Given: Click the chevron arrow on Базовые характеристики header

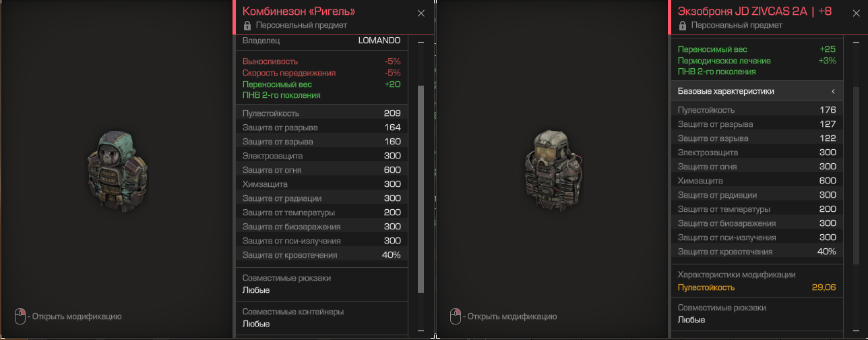Looking at the screenshot, I should [x=833, y=91].
